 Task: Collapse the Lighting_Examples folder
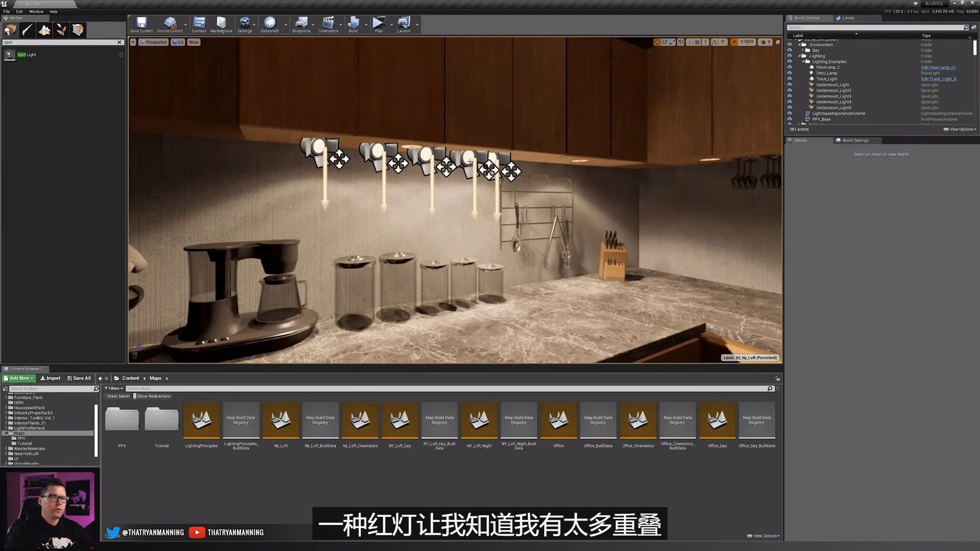pos(803,62)
